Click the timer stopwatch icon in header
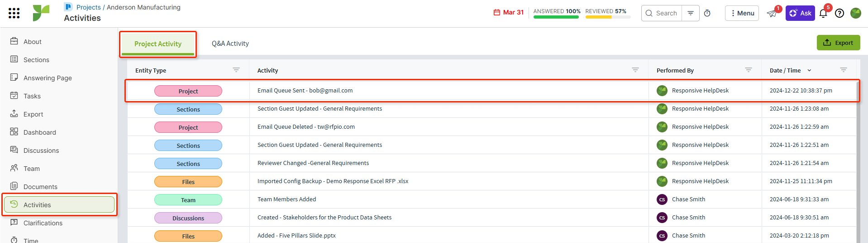The width and height of the screenshot is (868, 243). pos(707,13)
